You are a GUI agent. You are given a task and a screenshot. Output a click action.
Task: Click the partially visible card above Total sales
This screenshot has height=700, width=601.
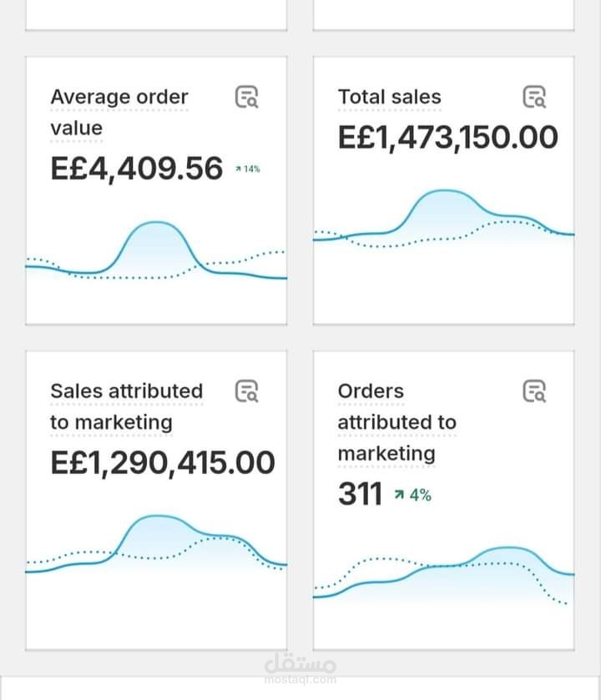443,15
